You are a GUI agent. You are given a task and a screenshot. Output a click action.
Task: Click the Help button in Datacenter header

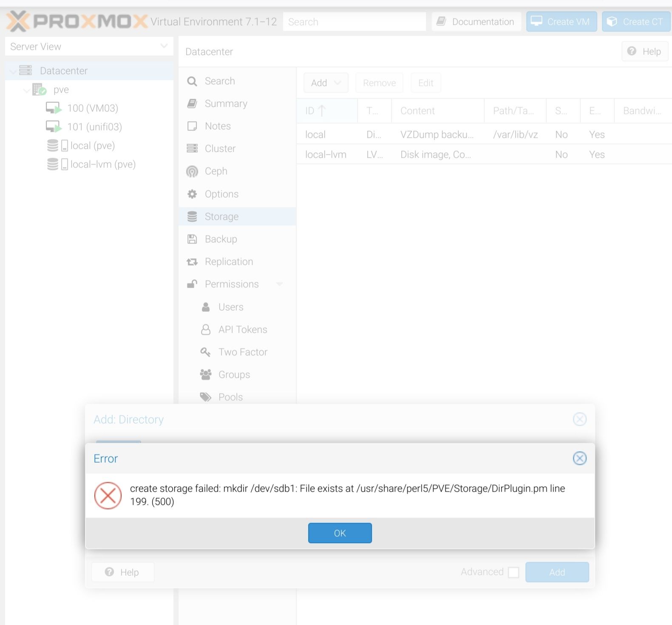(x=645, y=51)
